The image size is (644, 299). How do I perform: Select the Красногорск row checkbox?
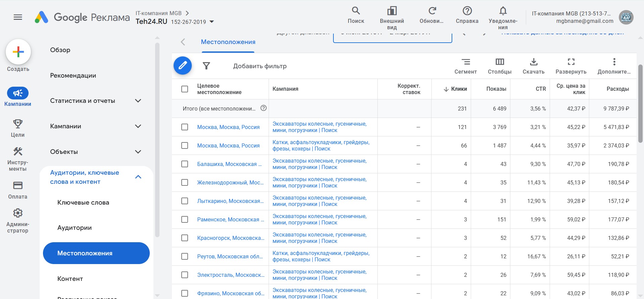[x=185, y=238]
